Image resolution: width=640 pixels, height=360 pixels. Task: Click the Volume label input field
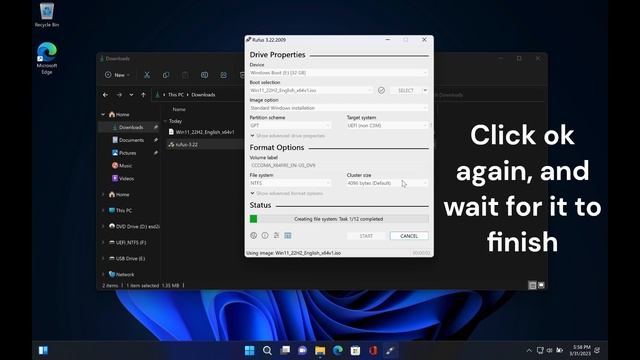[339, 165]
